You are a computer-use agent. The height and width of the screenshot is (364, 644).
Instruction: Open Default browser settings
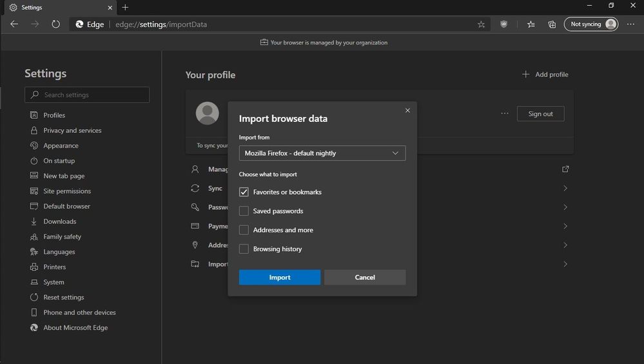(66, 206)
